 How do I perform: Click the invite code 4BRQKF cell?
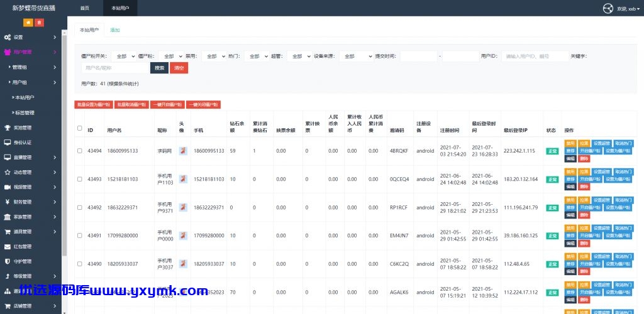[399, 151]
